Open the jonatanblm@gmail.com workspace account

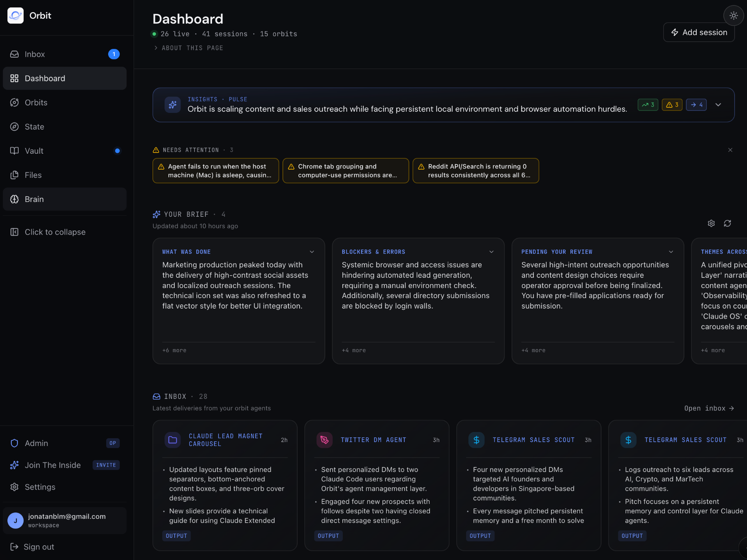[x=65, y=520]
